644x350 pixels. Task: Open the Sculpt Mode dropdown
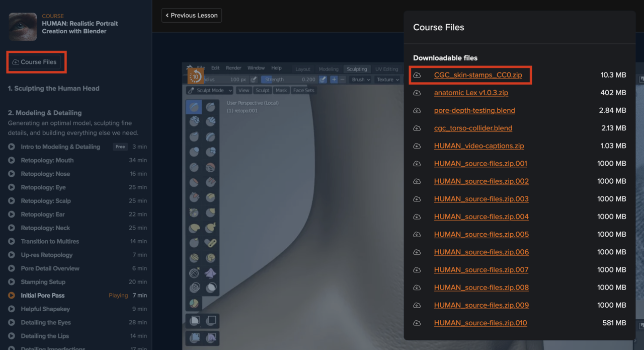(210, 91)
